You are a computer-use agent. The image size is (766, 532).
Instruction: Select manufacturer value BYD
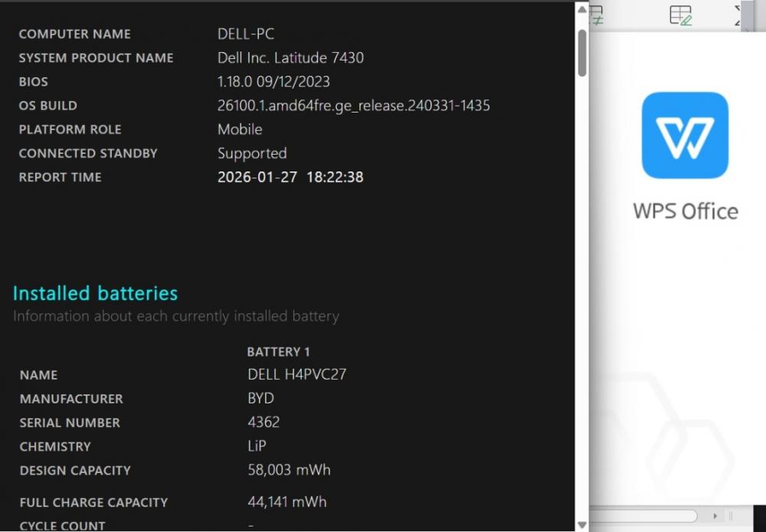pyautogui.click(x=261, y=398)
